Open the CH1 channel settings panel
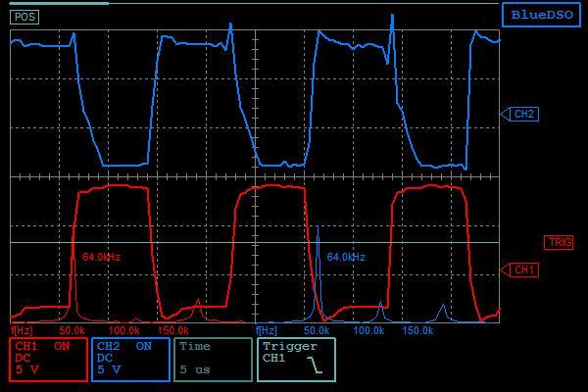 pyautogui.click(x=48, y=360)
